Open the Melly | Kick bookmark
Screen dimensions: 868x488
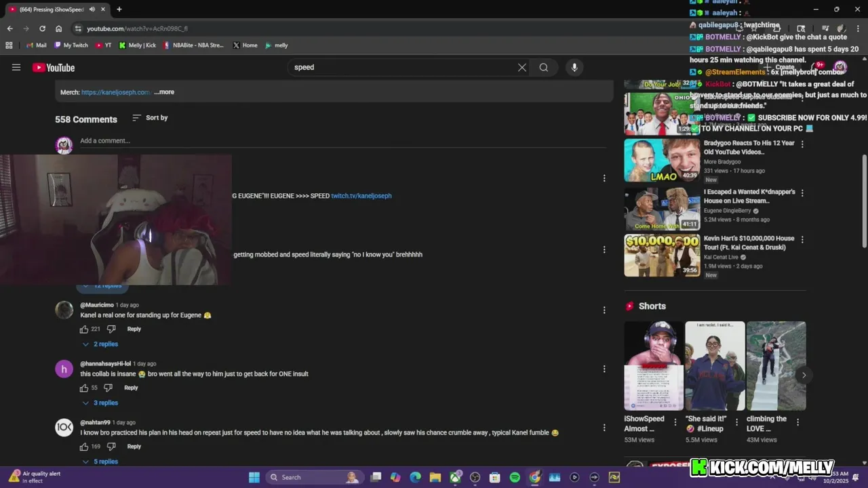pyautogui.click(x=138, y=45)
